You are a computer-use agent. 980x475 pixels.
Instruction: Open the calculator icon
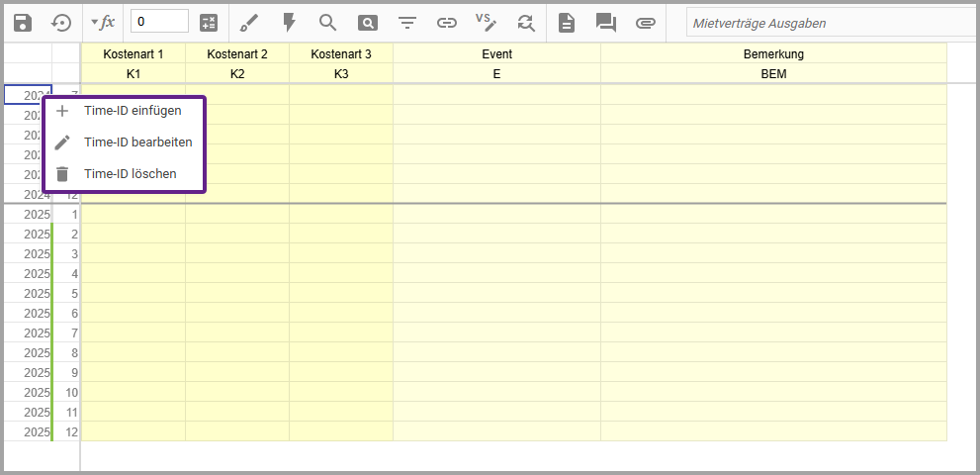tap(209, 22)
